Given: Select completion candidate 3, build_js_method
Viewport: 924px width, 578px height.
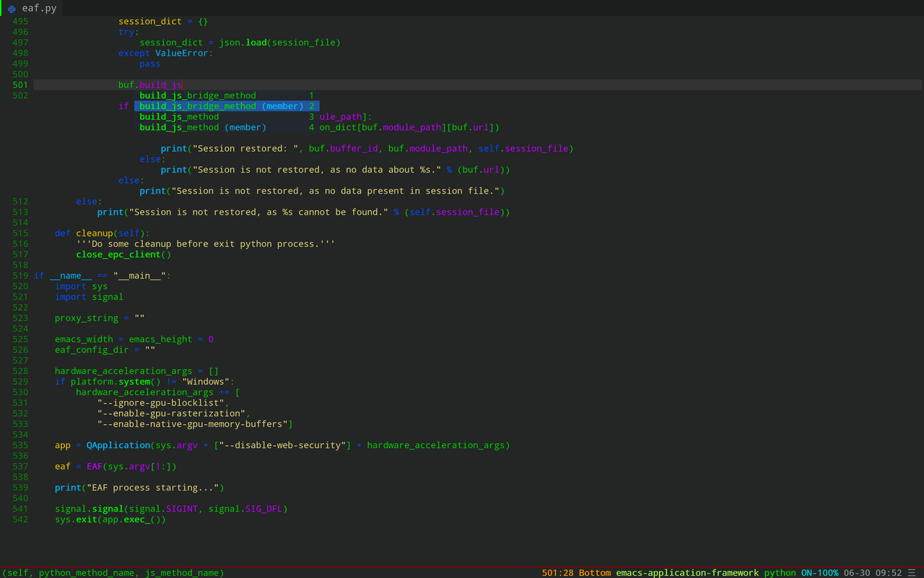Looking at the screenshot, I should (x=227, y=116).
